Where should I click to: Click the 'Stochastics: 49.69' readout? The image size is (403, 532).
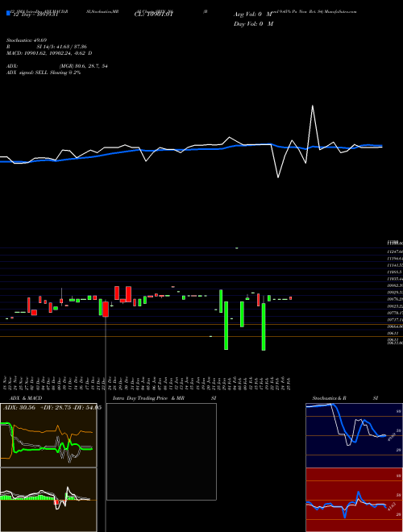point(27,40)
